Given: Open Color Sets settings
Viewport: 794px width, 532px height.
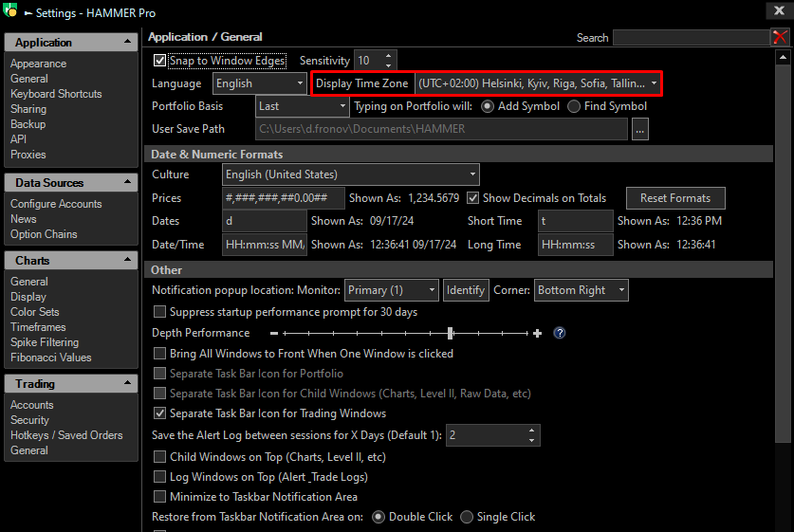Looking at the screenshot, I should pyautogui.click(x=35, y=312).
